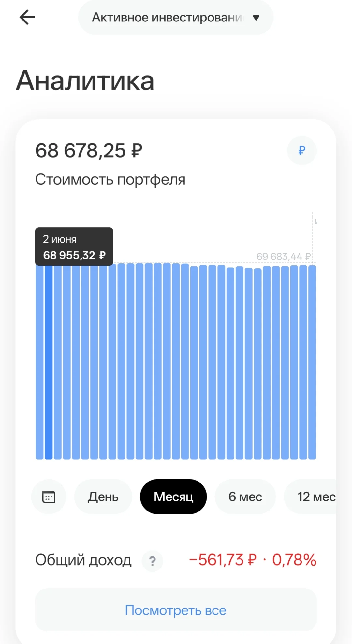Open the Активное инвестирование account selector
Viewport: 352px width, 644px height.
pos(176,17)
